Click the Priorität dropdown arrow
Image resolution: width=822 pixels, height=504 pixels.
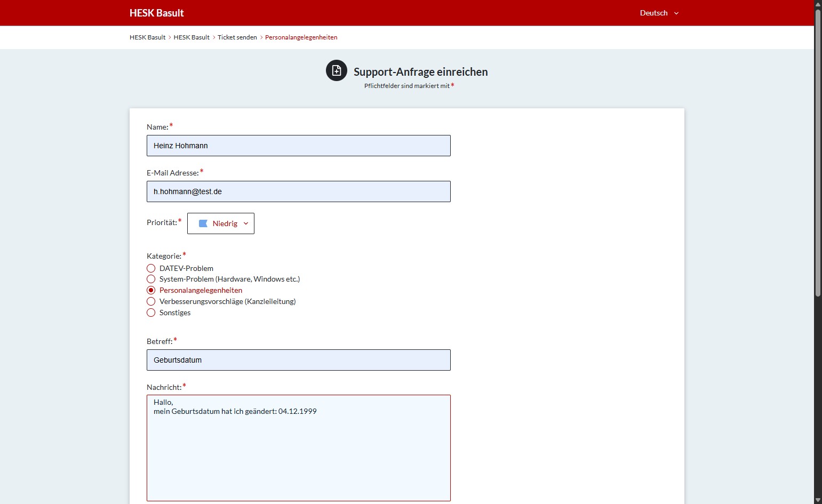tap(246, 223)
